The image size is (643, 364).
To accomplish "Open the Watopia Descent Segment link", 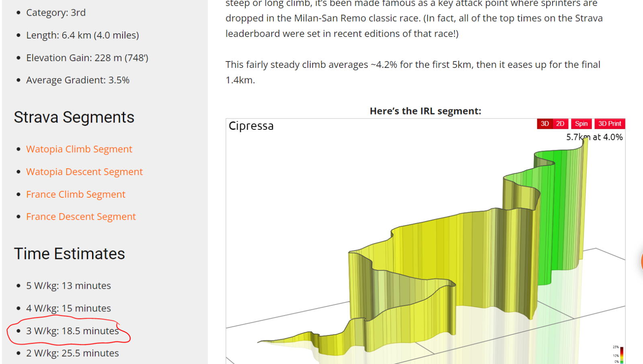I will point(84,172).
